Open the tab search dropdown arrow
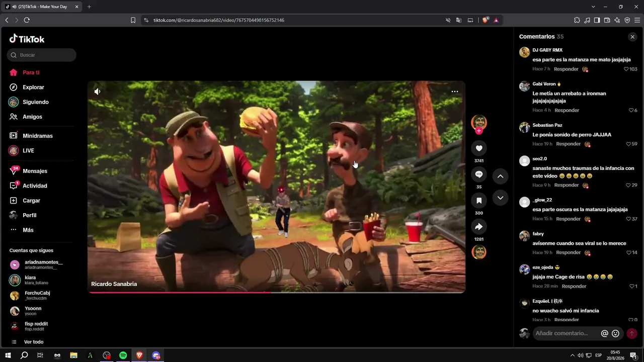 593,7
